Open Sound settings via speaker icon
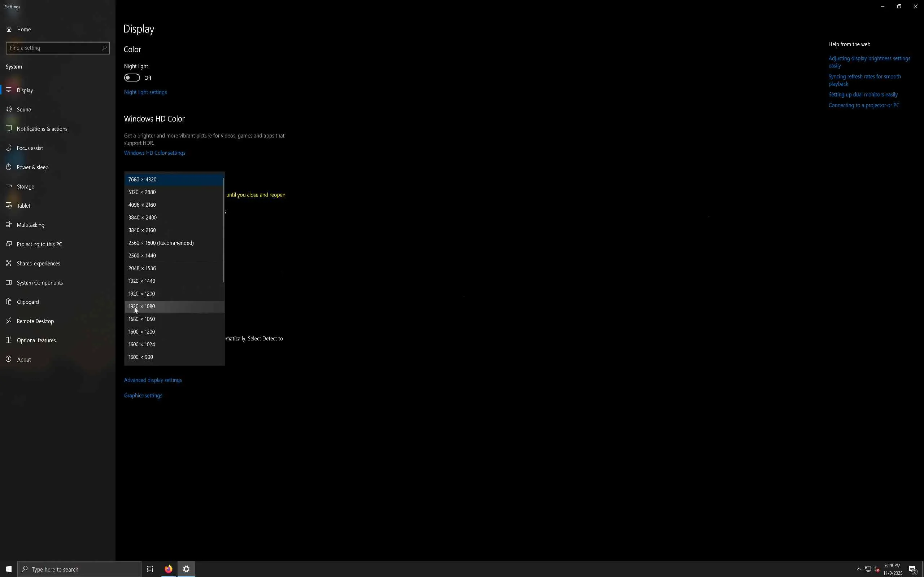Viewport: 924px width, 577px height. [9, 110]
